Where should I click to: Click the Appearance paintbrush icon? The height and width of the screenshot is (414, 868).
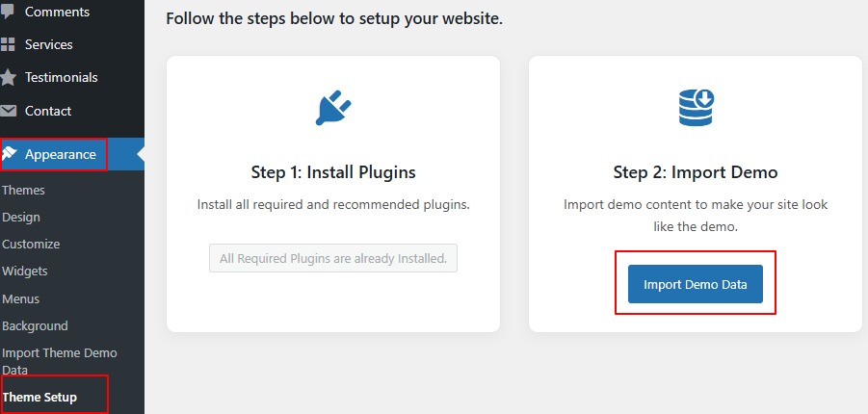point(9,154)
